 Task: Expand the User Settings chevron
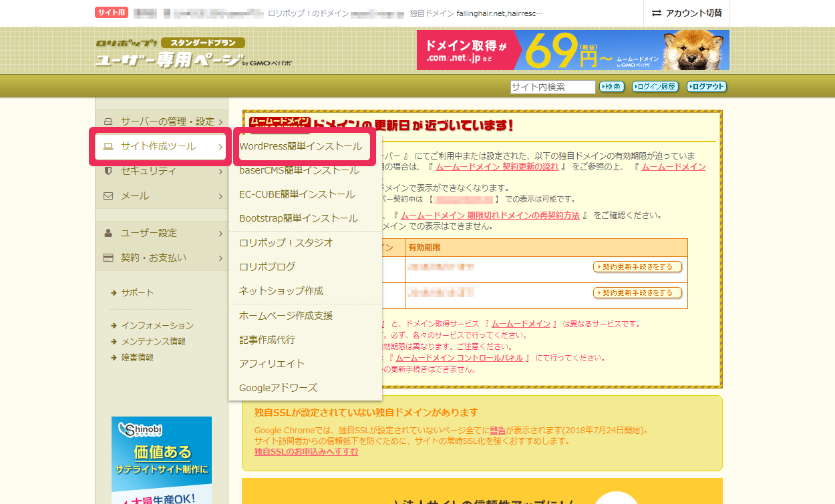tap(220, 233)
